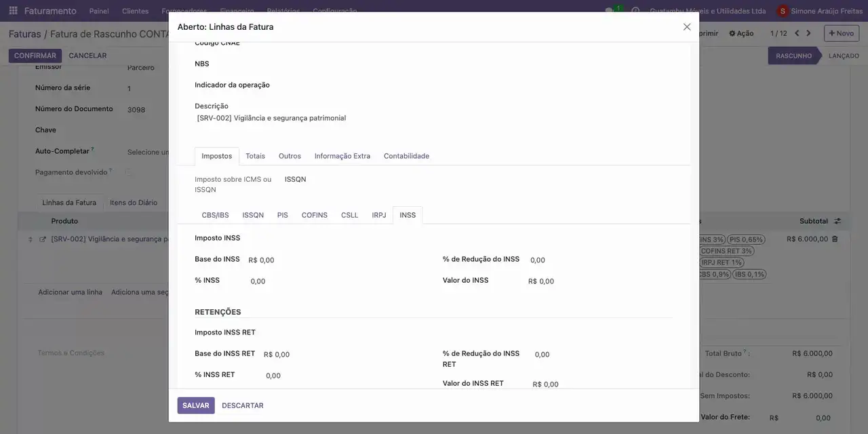Screen dimensions: 868x434
Task: Click the Produto column header
Action: pyautogui.click(x=64, y=221)
